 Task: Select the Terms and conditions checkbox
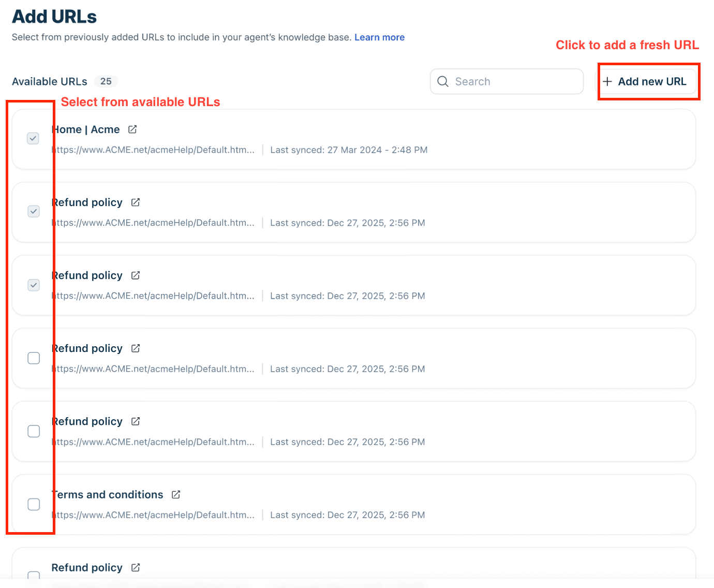tap(34, 504)
